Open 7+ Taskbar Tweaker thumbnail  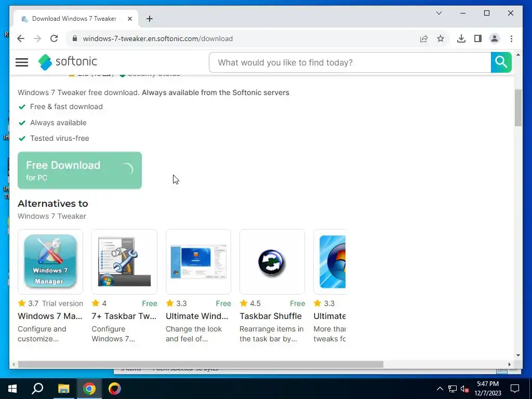[124, 262]
